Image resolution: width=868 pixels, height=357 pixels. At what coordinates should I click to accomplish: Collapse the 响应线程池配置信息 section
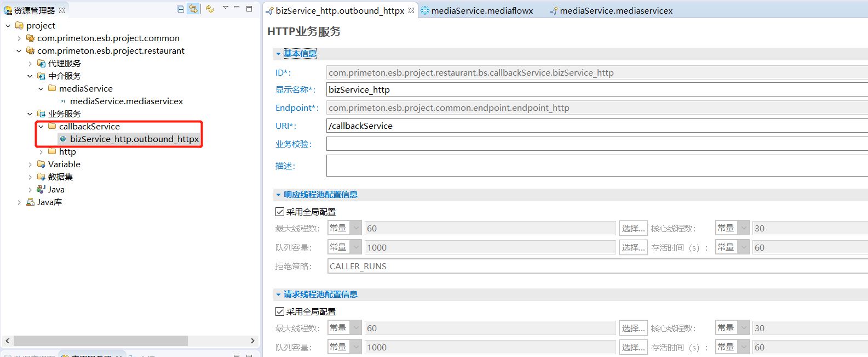tap(278, 195)
